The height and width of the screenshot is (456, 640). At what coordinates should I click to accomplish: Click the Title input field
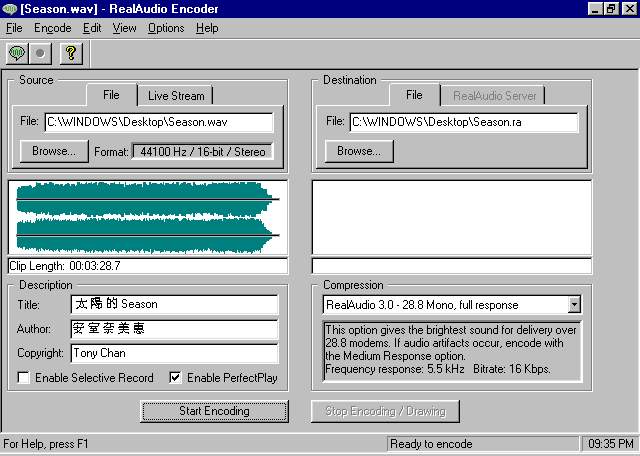pos(175,304)
